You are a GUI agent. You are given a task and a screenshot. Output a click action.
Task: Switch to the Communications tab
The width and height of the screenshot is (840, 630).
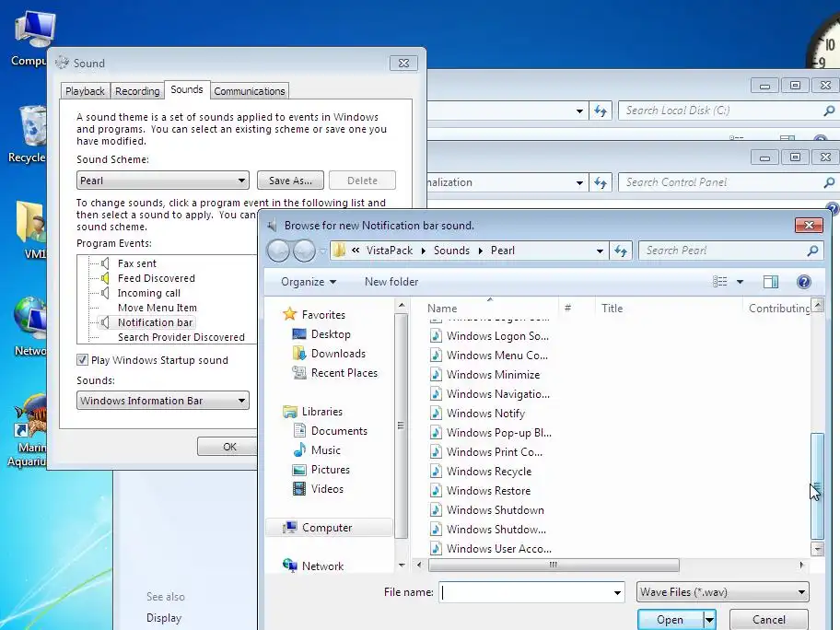coord(249,91)
